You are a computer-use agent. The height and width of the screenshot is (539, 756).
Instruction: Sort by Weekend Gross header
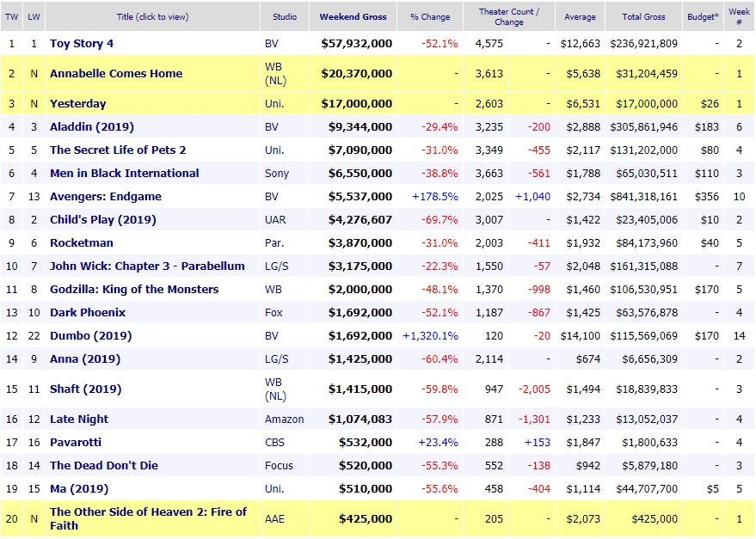353,17
